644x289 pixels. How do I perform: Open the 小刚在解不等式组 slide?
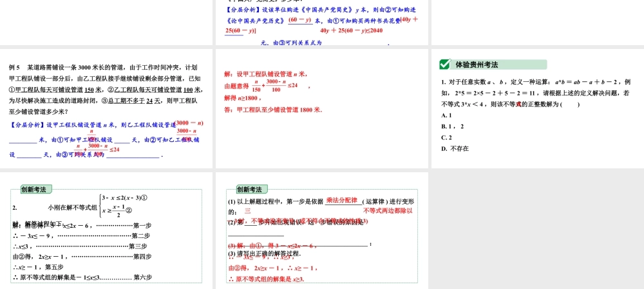pyautogui.click(x=106, y=230)
